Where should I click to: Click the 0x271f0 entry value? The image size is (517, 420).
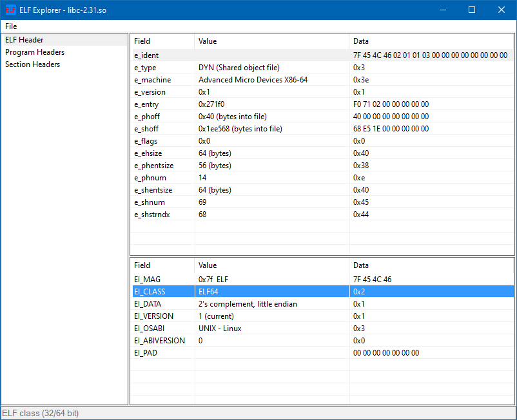(211, 104)
